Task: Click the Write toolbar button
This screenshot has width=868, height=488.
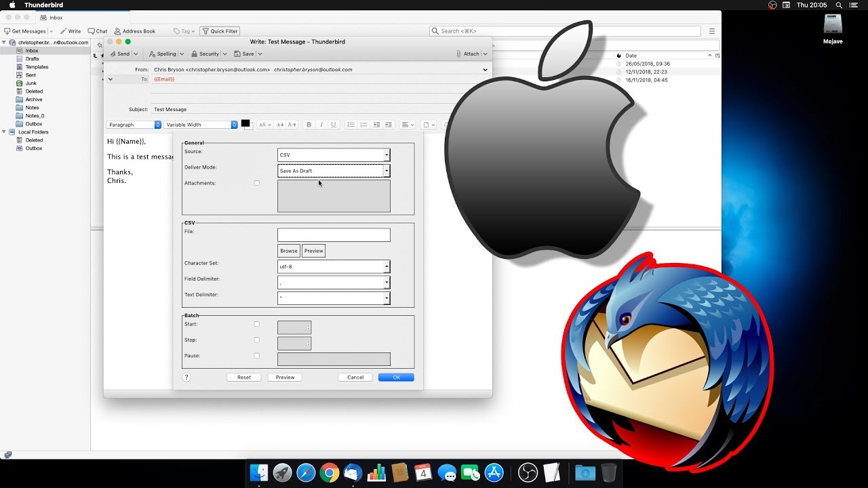Action: 71,31
